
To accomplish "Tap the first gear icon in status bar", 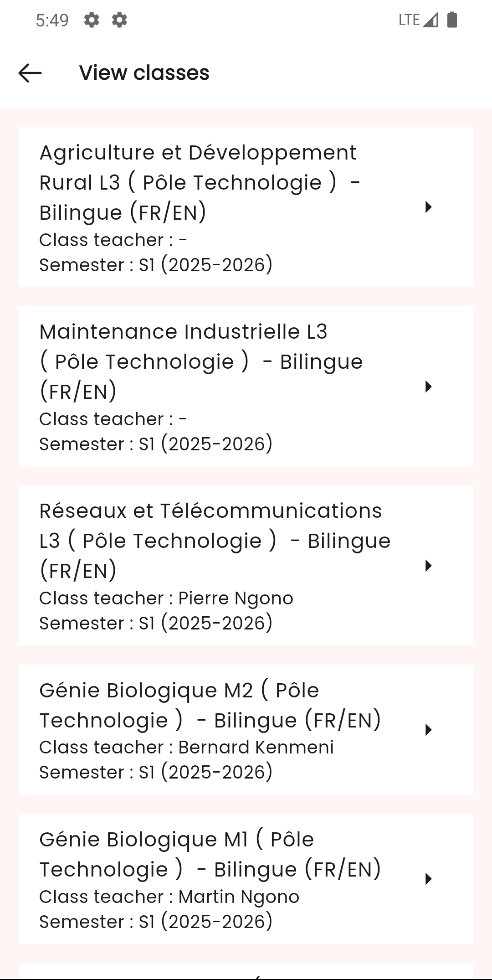I will (x=92, y=21).
